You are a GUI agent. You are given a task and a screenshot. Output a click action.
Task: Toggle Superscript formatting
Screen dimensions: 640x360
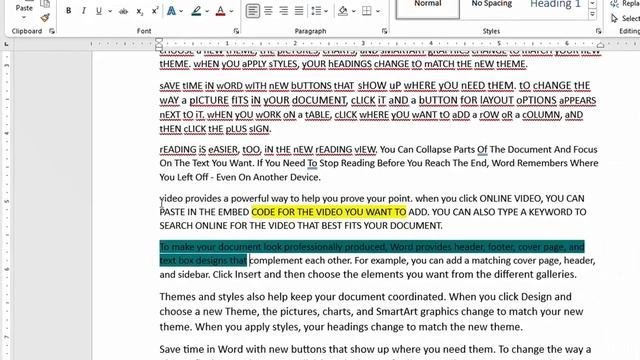coord(155,11)
